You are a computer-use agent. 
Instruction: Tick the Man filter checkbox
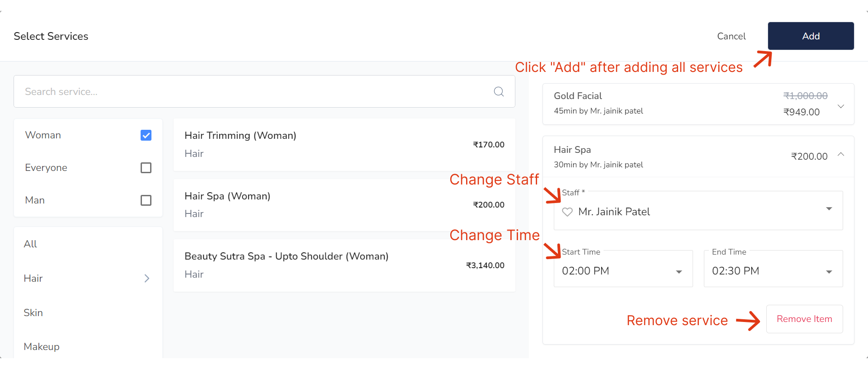coord(146,200)
